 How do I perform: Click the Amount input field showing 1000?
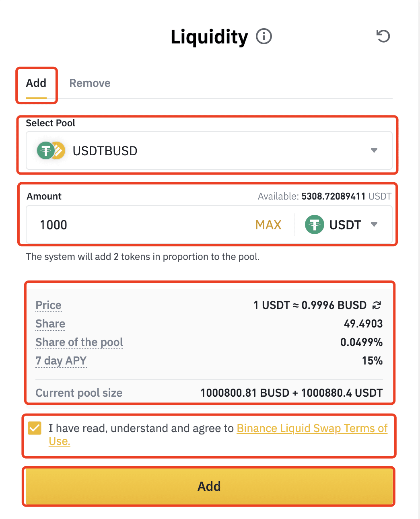click(141, 225)
